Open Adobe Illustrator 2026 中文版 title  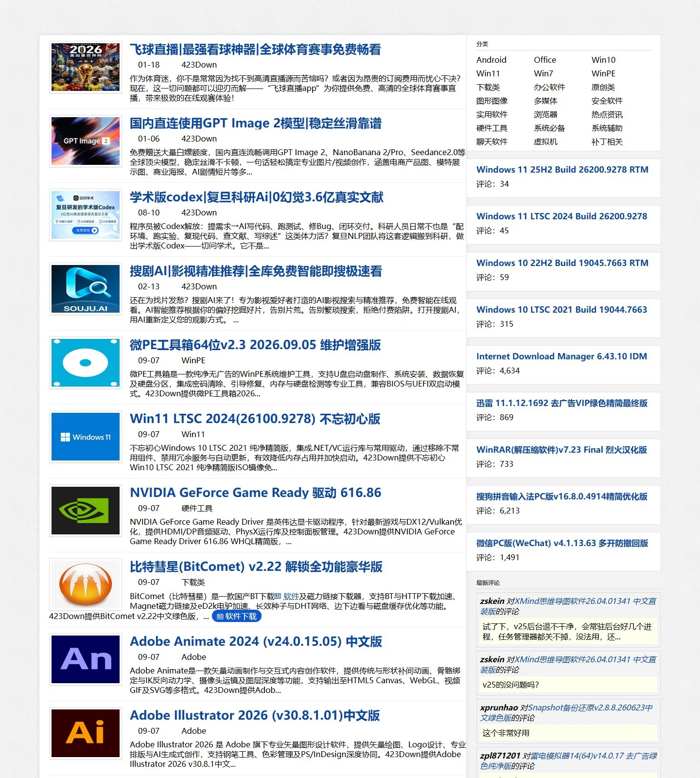pyautogui.click(x=255, y=716)
